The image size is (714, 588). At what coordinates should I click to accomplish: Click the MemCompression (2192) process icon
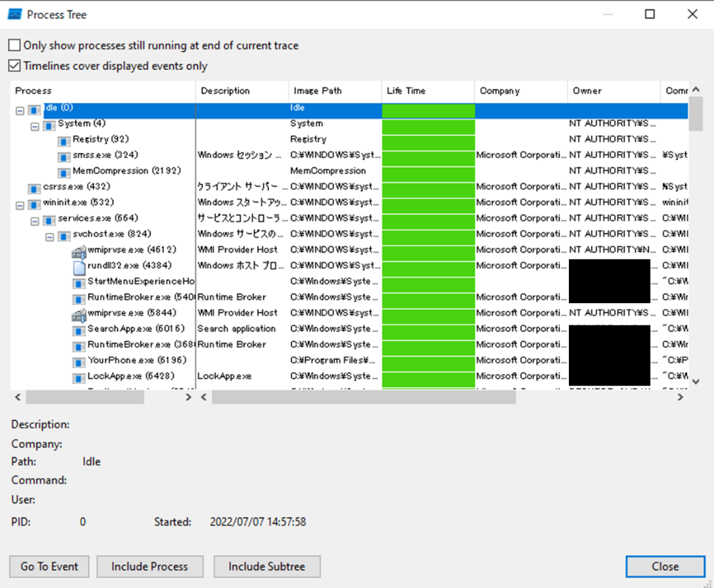tap(64, 171)
